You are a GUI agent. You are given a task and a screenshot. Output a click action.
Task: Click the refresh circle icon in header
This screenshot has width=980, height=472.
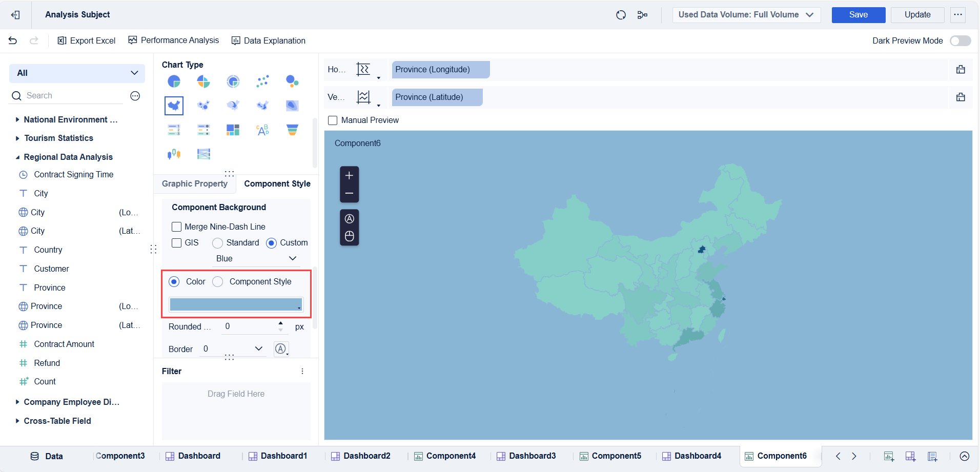point(621,15)
